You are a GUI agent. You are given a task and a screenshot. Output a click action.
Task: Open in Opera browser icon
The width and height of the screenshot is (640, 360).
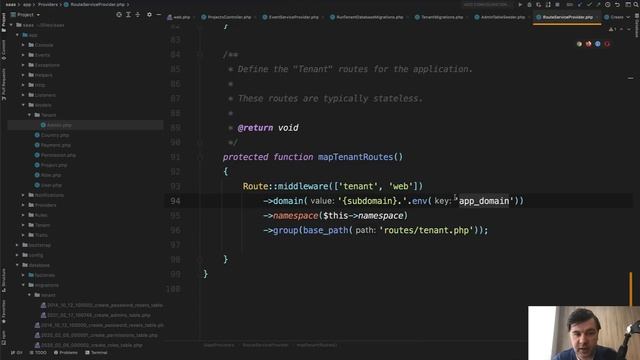click(x=607, y=44)
